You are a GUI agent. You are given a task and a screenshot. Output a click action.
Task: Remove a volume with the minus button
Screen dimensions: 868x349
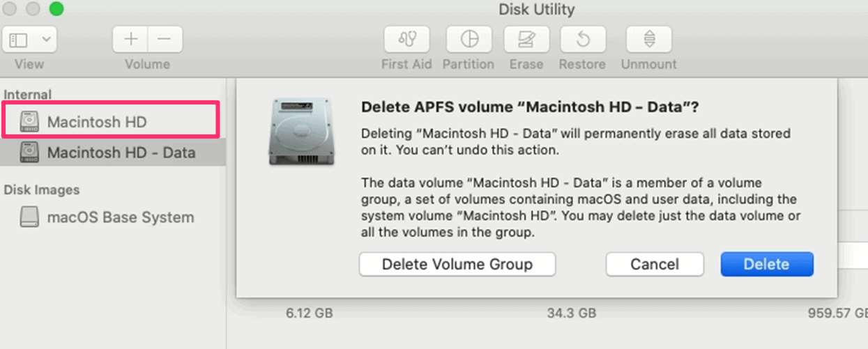point(165,40)
